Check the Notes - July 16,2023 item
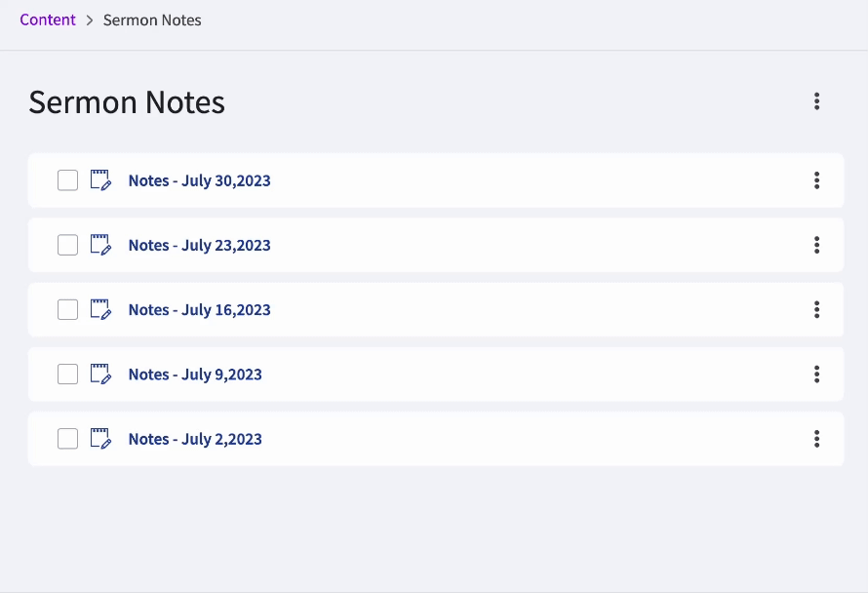This screenshot has width=868, height=593. (67, 309)
